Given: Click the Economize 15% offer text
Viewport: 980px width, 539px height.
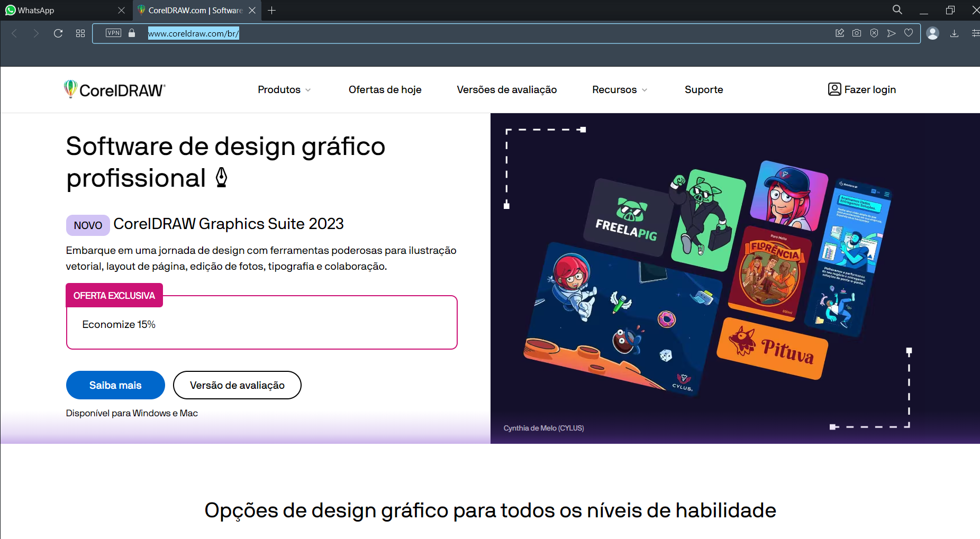Looking at the screenshot, I should tap(119, 324).
